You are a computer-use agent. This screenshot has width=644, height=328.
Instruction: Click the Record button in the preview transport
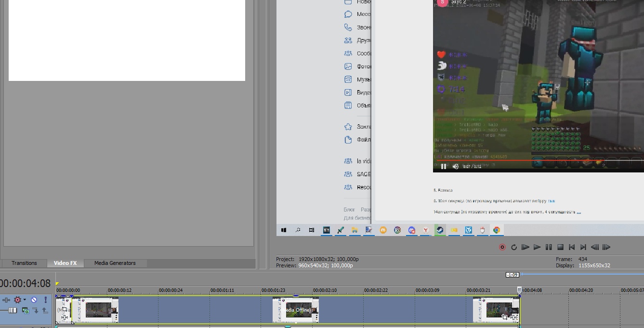tap(502, 247)
